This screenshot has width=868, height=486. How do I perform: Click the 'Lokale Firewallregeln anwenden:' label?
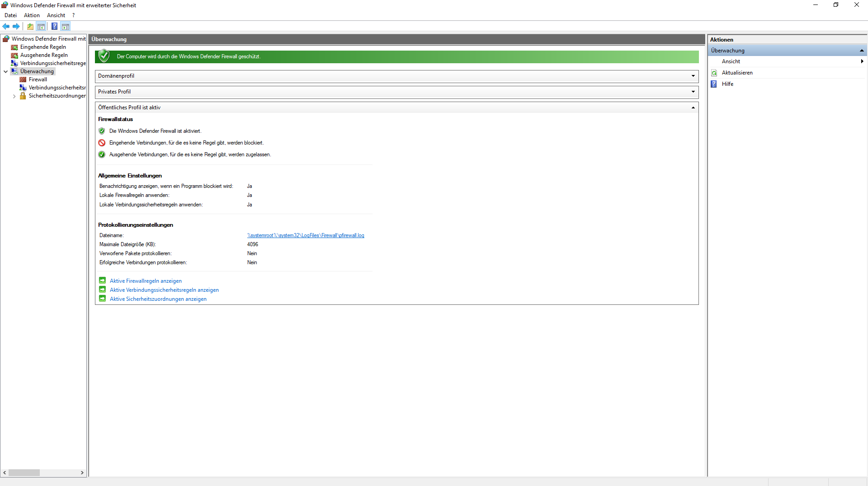coord(134,195)
